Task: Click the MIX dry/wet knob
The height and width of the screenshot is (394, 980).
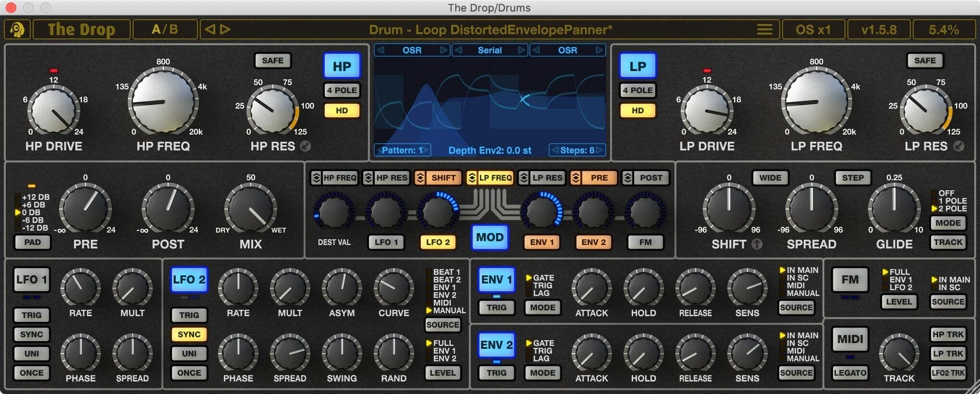Action: click(251, 209)
